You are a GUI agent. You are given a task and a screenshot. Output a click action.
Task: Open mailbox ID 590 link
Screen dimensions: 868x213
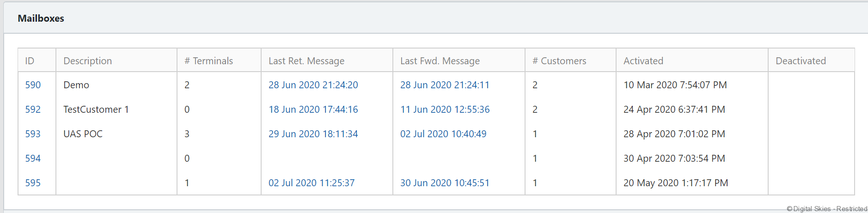pos(33,85)
